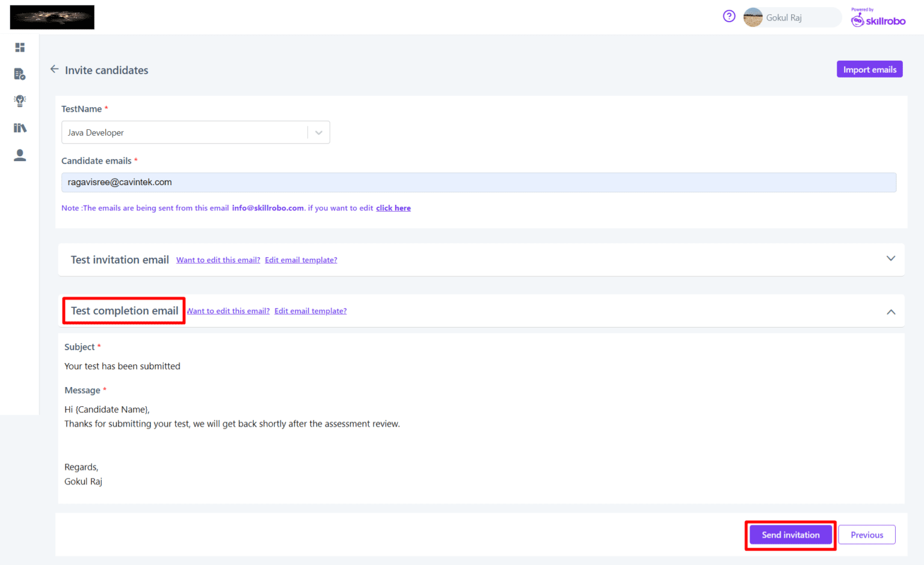
Task: Select the test results document icon in sidebar
Action: point(20,74)
